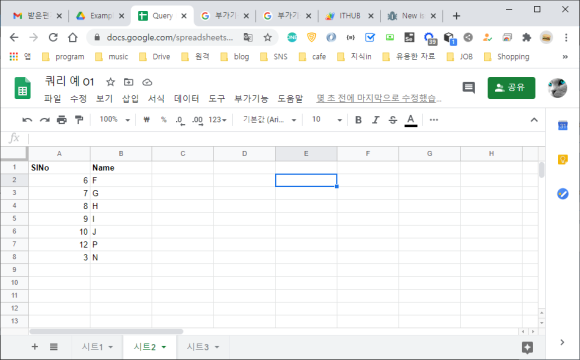Open the Explore button at bottom right
Screen dimensions: 580x360
coord(527,347)
